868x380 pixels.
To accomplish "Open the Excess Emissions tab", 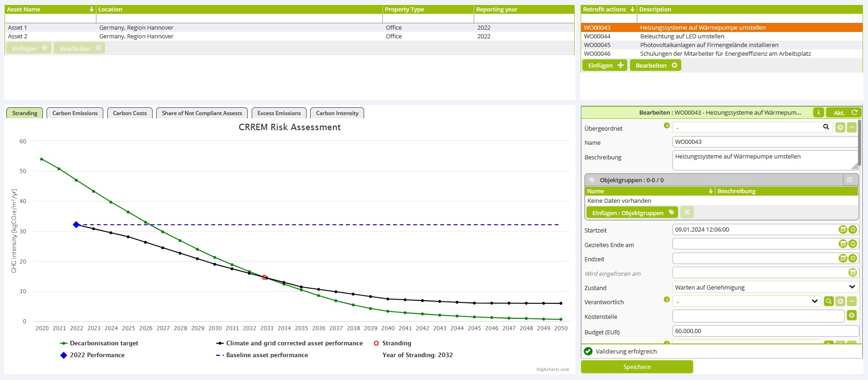I will (x=279, y=113).
